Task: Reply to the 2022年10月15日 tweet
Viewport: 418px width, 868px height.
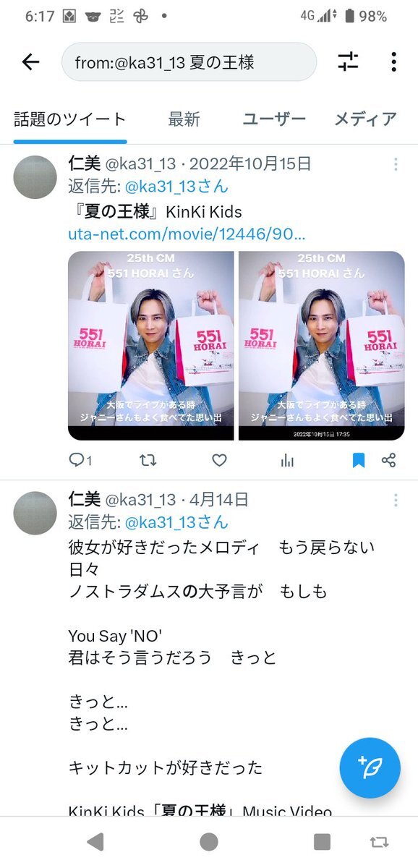Action: coord(80,460)
